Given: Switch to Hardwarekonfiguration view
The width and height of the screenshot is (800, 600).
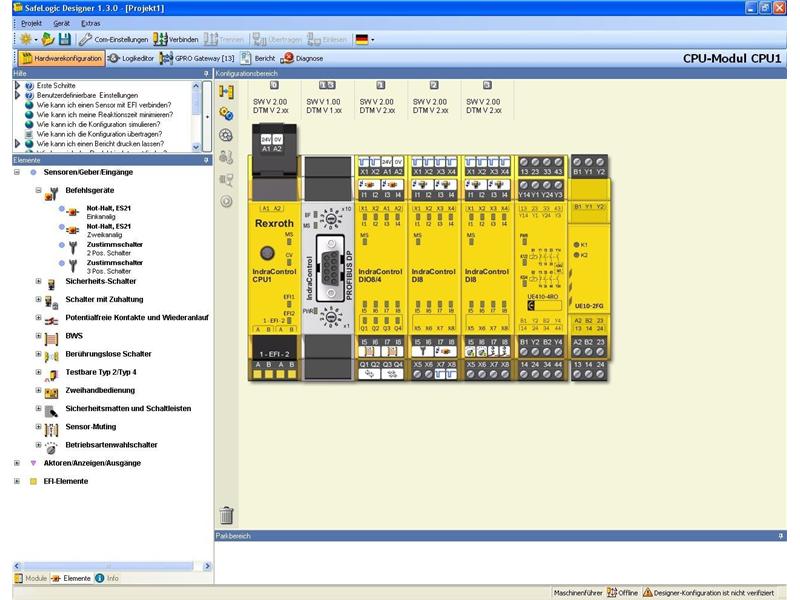Looking at the screenshot, I should tap(61, 59).
